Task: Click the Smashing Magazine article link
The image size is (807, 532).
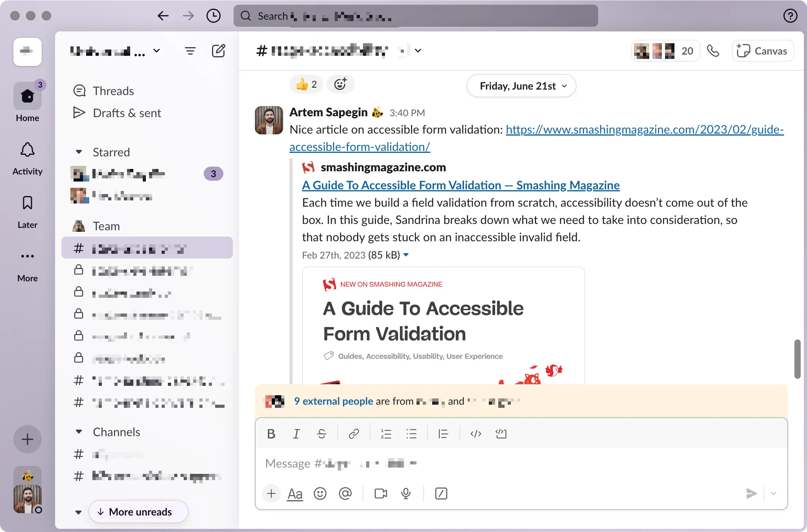Action: [461, 185]
